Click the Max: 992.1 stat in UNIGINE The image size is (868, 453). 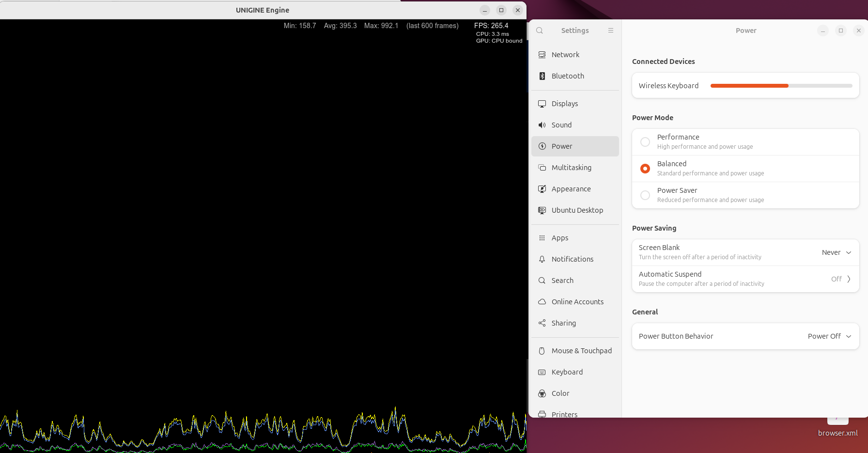pyautogui.click(x=381, y=26)
